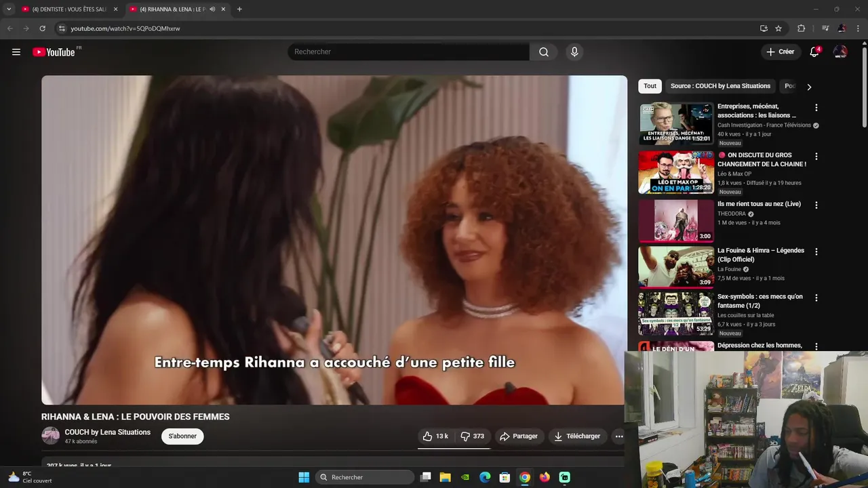Image resolution: width=868 pixels, height=488 pixels.
Task: Open the NVIDIA app from the taskbar
Action: point(465,477)
